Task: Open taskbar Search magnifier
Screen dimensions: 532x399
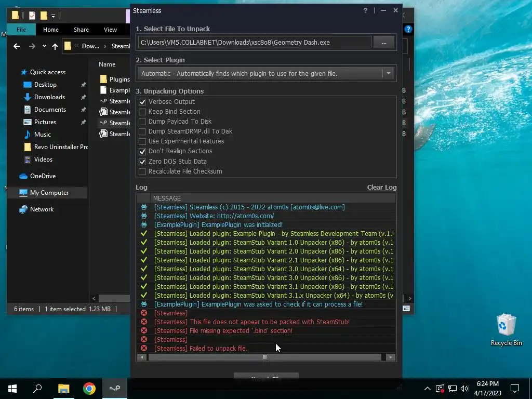Action: click(x=37, y=389)
